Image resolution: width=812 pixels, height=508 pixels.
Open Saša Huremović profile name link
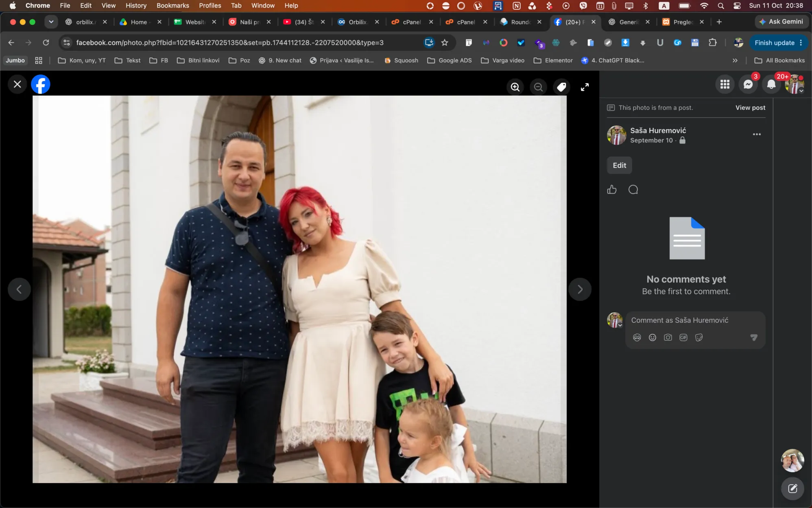(658, 130)
